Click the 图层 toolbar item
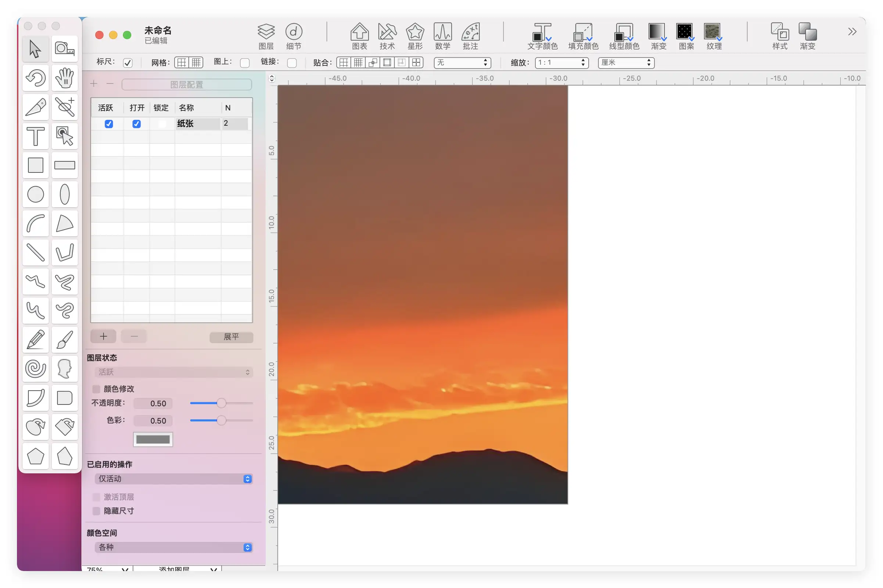883x588 pixels. click(266, 36)
